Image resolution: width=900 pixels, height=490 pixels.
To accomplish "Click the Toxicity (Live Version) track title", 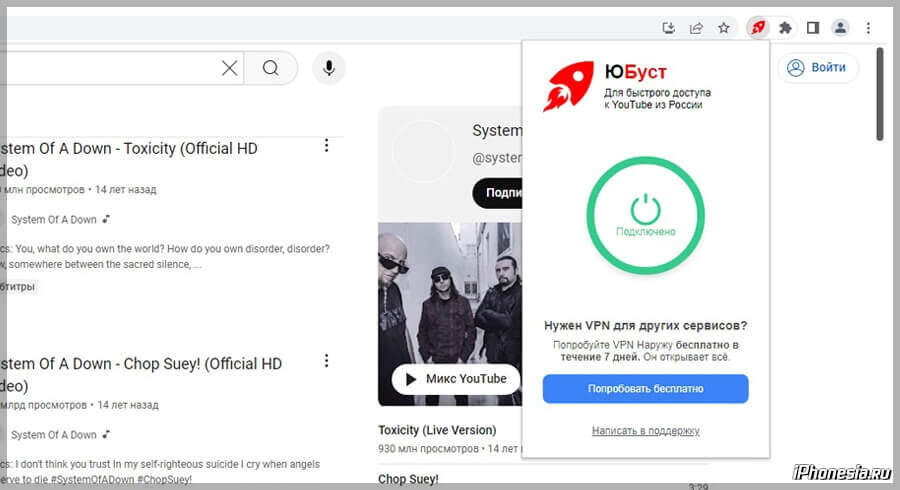I will [437, 430].
